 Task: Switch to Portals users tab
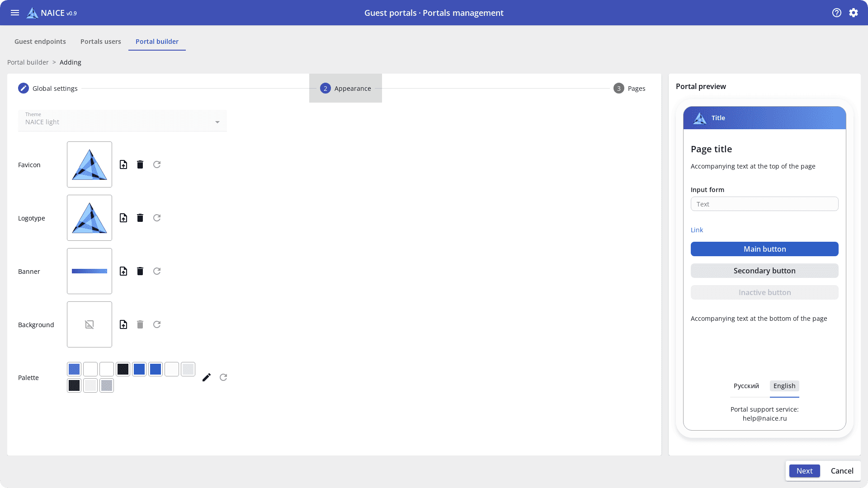101,42
